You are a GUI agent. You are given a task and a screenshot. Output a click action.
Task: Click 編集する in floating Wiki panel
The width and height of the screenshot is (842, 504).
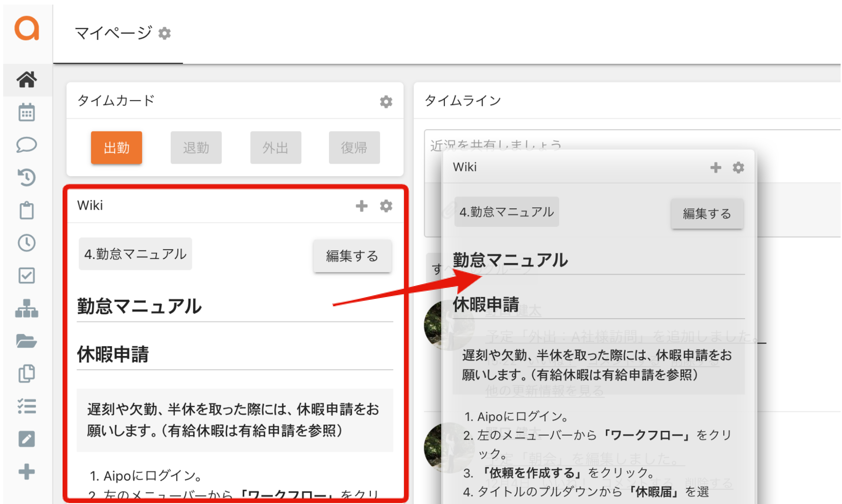[x=707, y=213]
